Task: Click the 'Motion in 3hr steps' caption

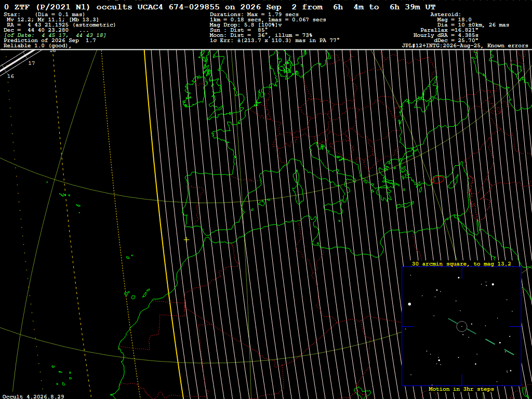Action: pos(461,389)
